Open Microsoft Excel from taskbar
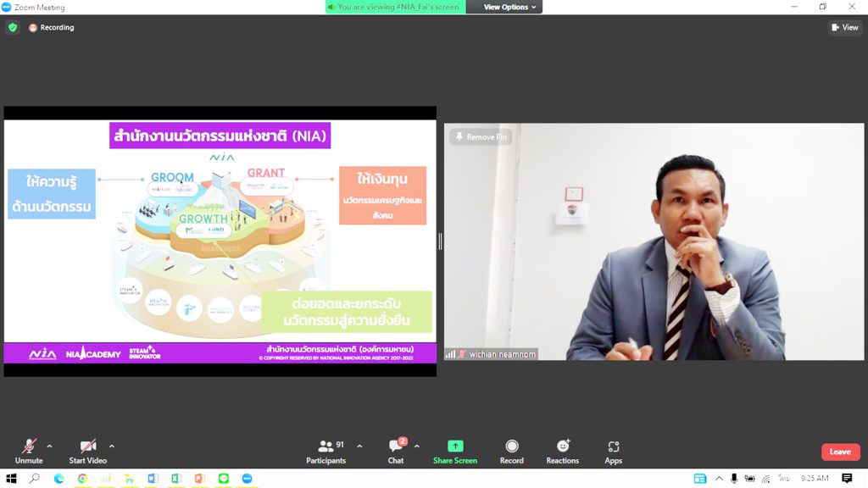Screen dimensions: 868x488 coord(176,478)
